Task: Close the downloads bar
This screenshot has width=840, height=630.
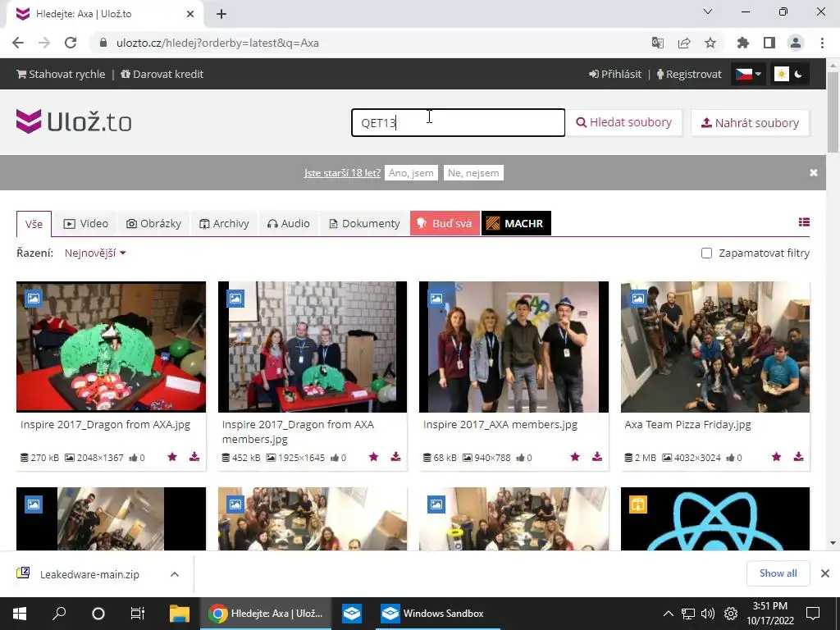Action: click(825, 573)
